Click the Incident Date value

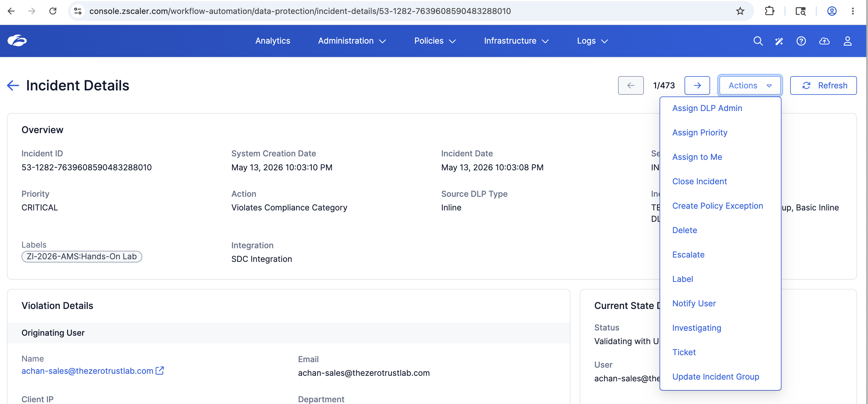click(x=492, y=168)
